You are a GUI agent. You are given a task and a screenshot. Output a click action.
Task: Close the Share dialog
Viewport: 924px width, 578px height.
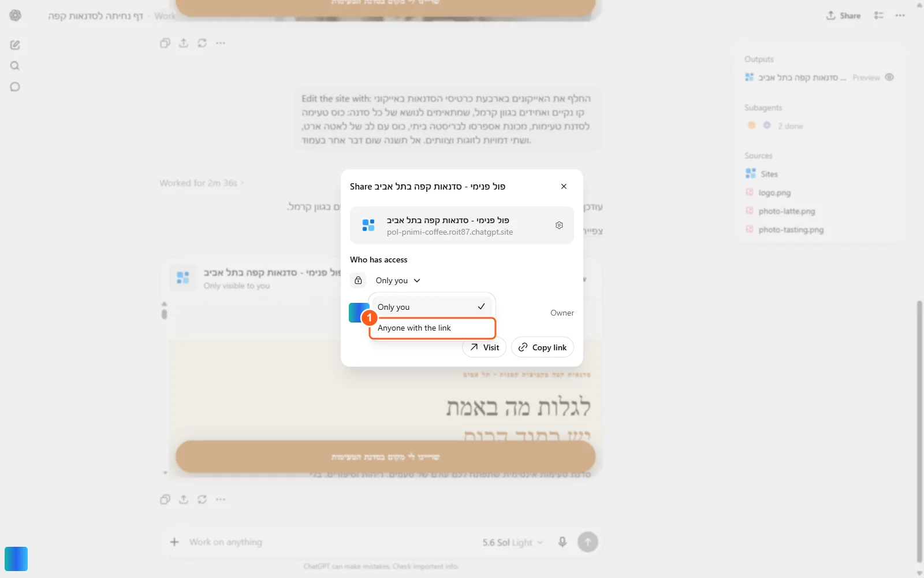coord(564,186)
